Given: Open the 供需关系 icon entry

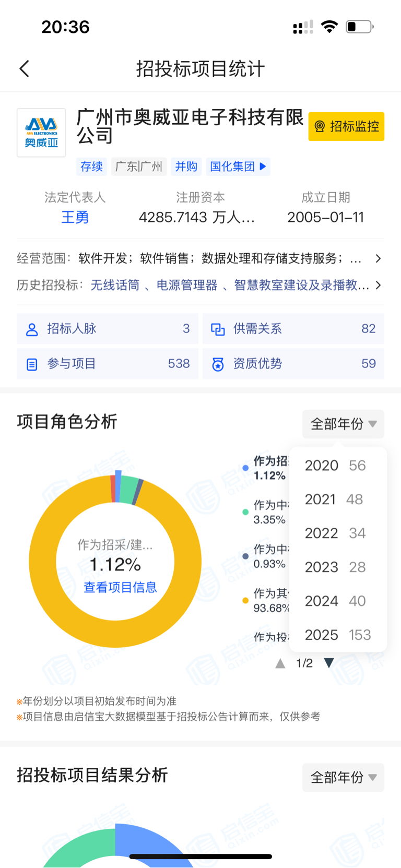Looking at the screenshot, I should (x=217, y=329).
